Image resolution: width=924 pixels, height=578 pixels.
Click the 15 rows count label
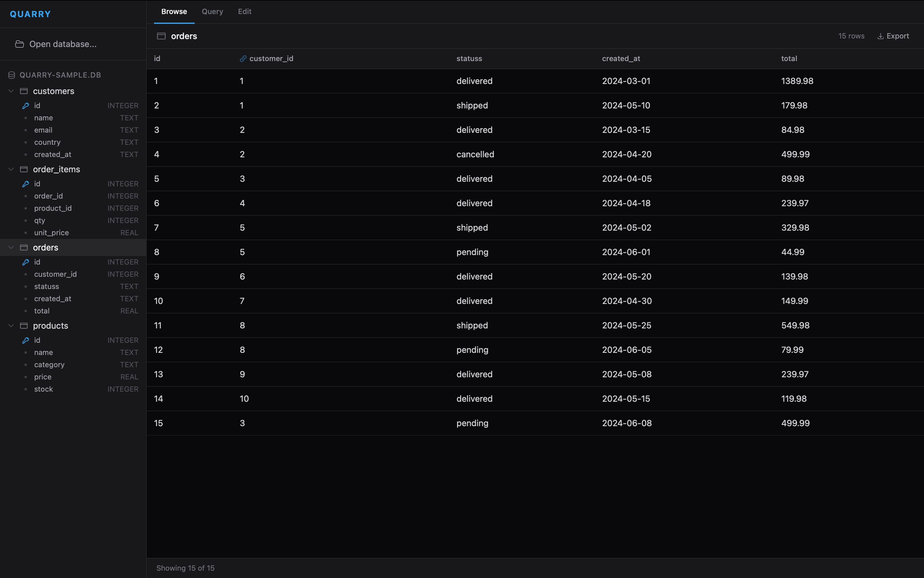point(851,36)
